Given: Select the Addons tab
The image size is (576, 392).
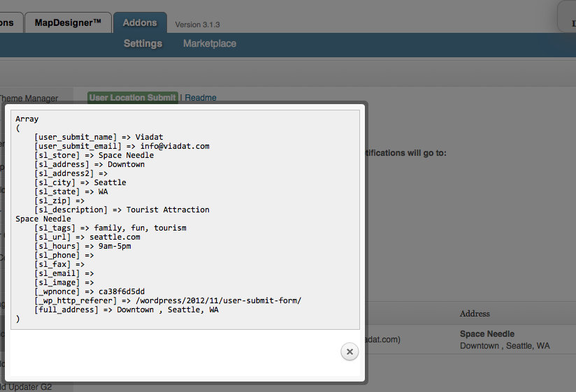Looking at the screenshot, I should pyautogui.click(x=140, y=22).
